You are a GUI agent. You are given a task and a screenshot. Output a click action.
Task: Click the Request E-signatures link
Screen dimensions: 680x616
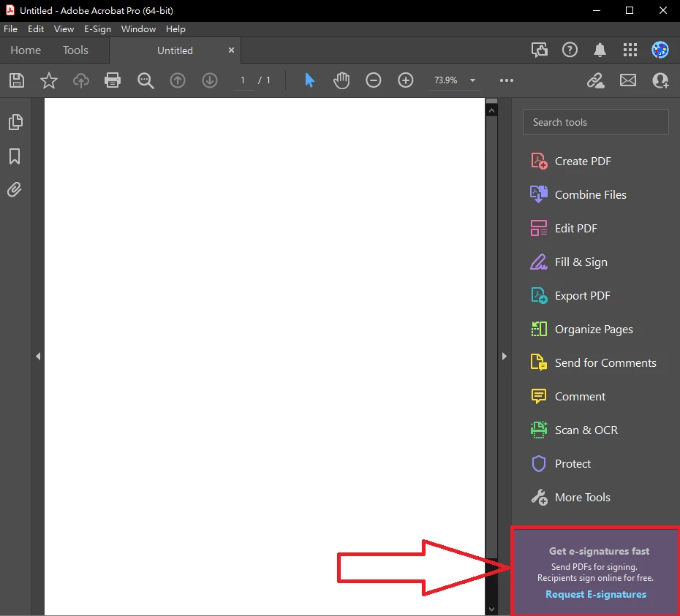point(595,594)
